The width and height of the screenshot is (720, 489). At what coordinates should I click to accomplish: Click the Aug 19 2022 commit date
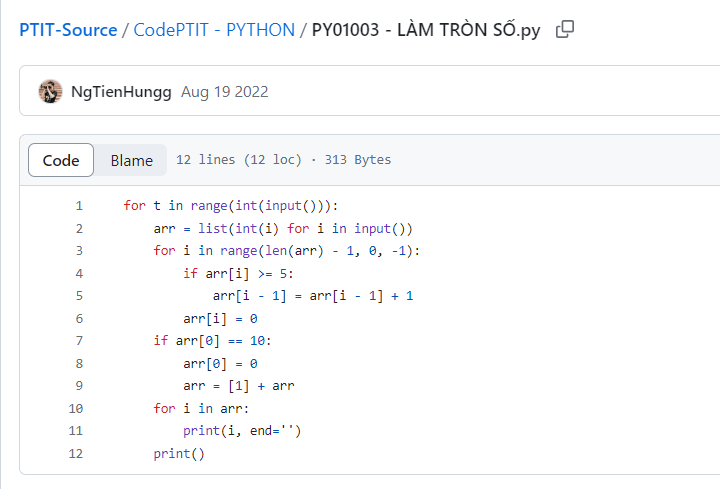point(225,92)
